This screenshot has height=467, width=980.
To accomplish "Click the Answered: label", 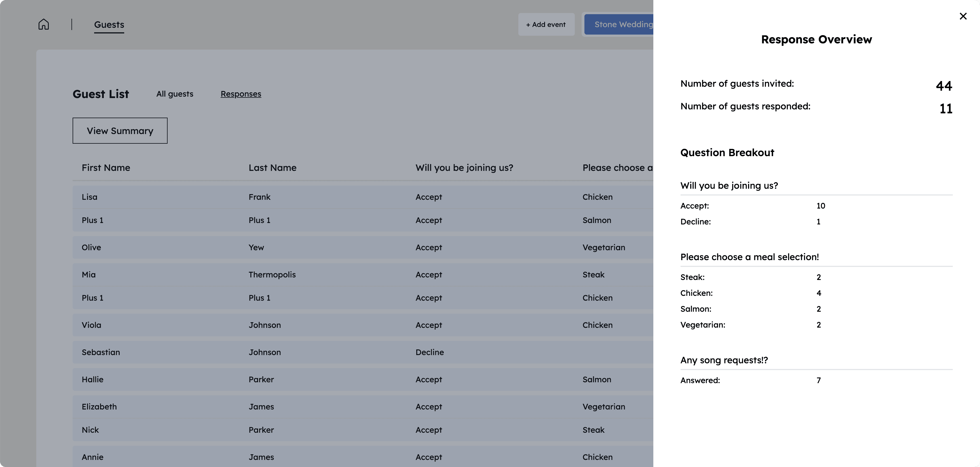I will [700, 380].
